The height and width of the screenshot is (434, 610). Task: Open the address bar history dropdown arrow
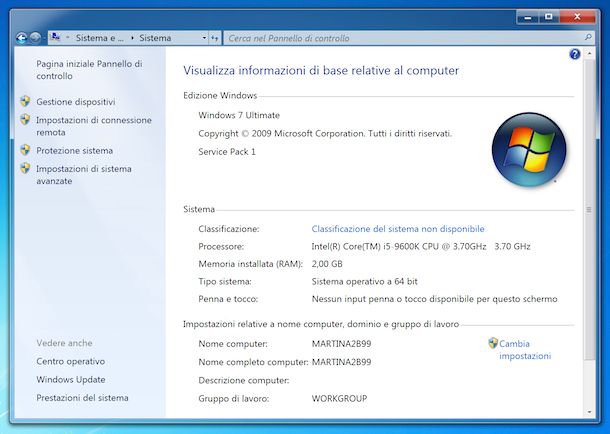point(204,38)
